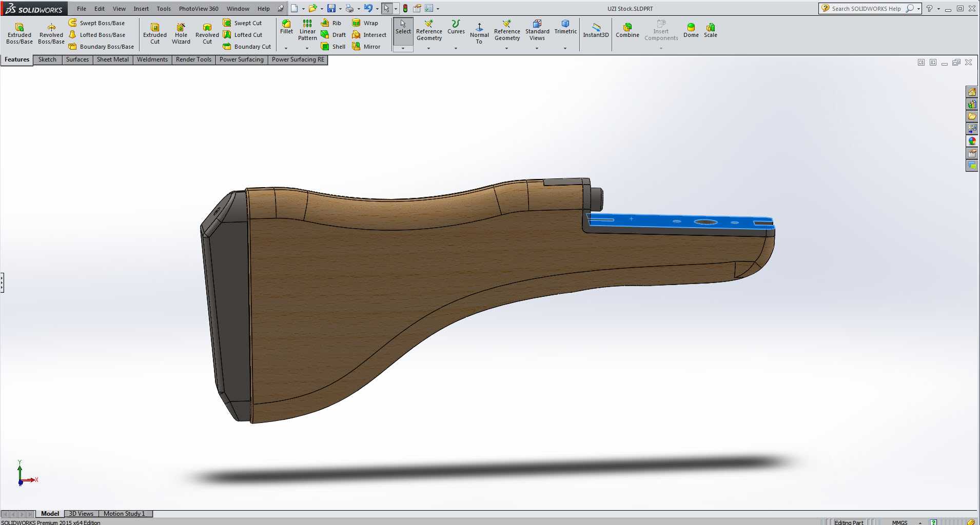Select the Revolved Boss/Base tool

click(x=51, y=33)
